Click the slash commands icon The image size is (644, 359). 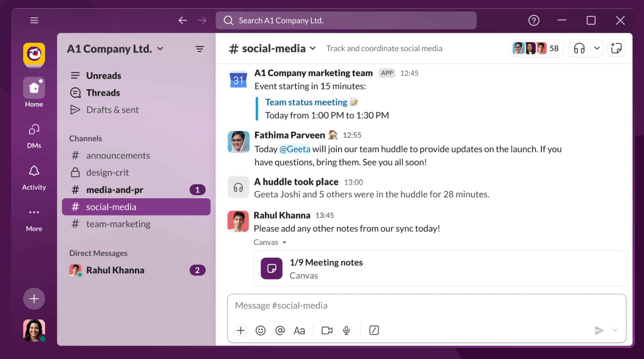[x=374, y=330]
